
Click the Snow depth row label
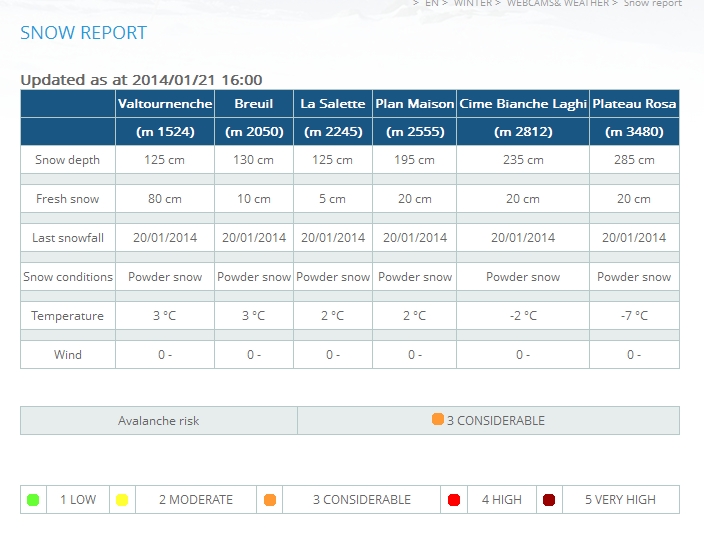click(x=67, y=160)
